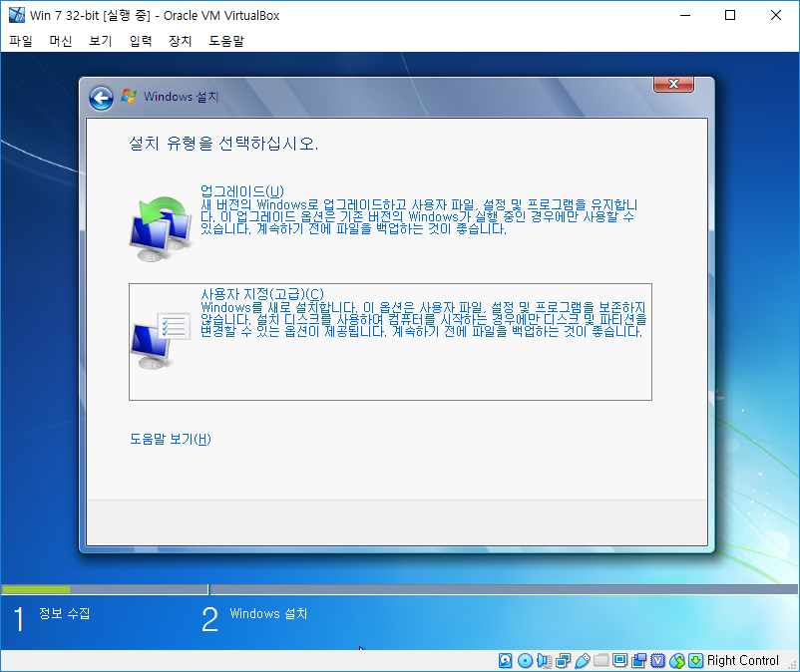Image resolution: width=800 pixels, height=672 pixels.
Task: Open the hard disk activity indicator
Action: [x=505, y=660]
